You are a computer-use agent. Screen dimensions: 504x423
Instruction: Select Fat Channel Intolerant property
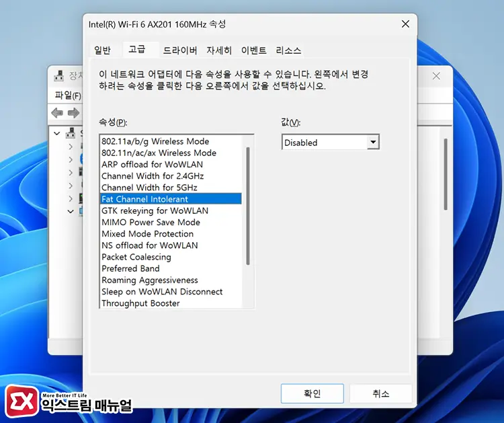[171, 199]
